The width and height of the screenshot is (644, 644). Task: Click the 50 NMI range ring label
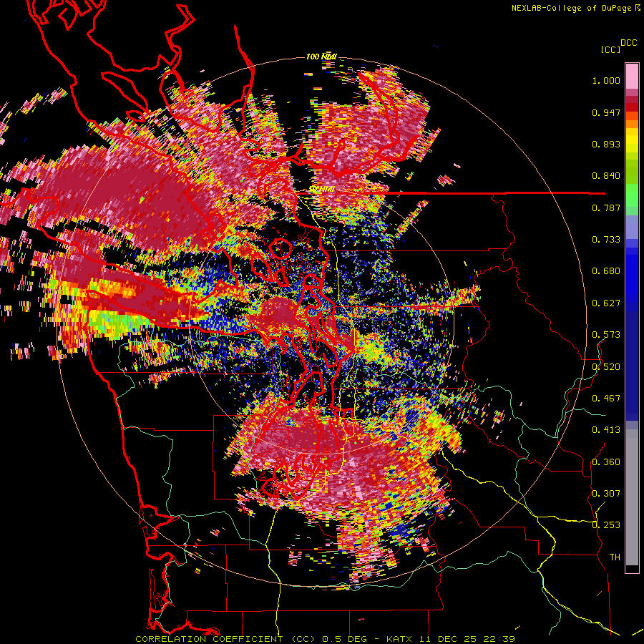click(322, 190)
